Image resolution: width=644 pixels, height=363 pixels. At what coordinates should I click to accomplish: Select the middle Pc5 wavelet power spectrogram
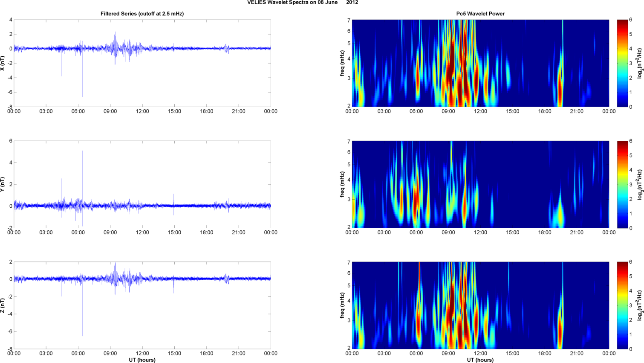[x=480, y=184]
